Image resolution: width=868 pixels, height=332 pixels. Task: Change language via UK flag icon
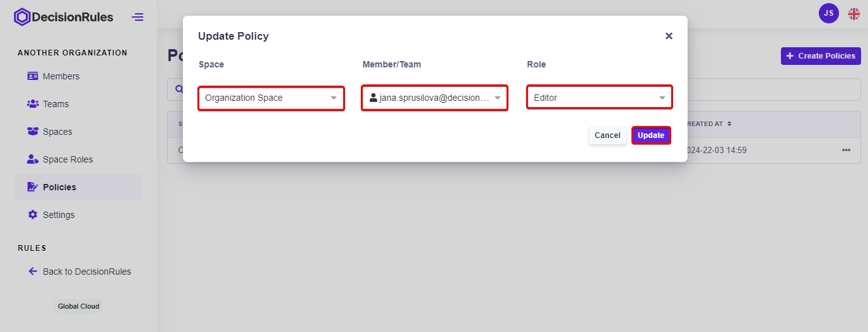pos(853,13)
